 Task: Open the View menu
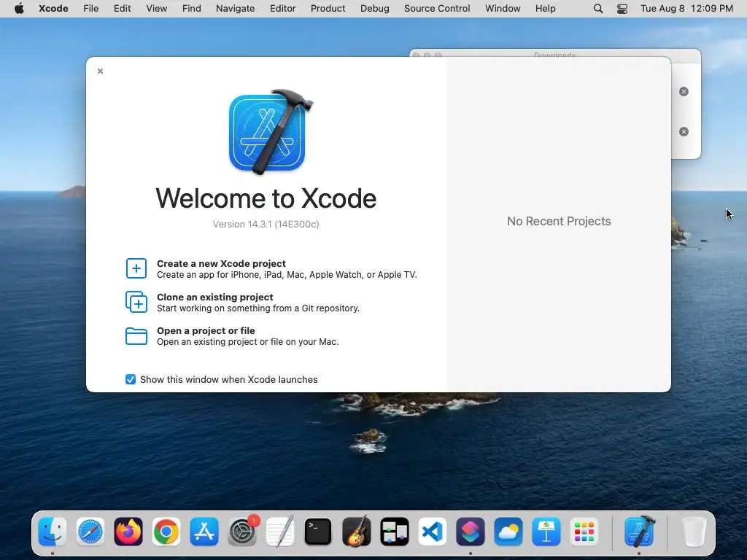pyautogui.click(x=156, y=9)
